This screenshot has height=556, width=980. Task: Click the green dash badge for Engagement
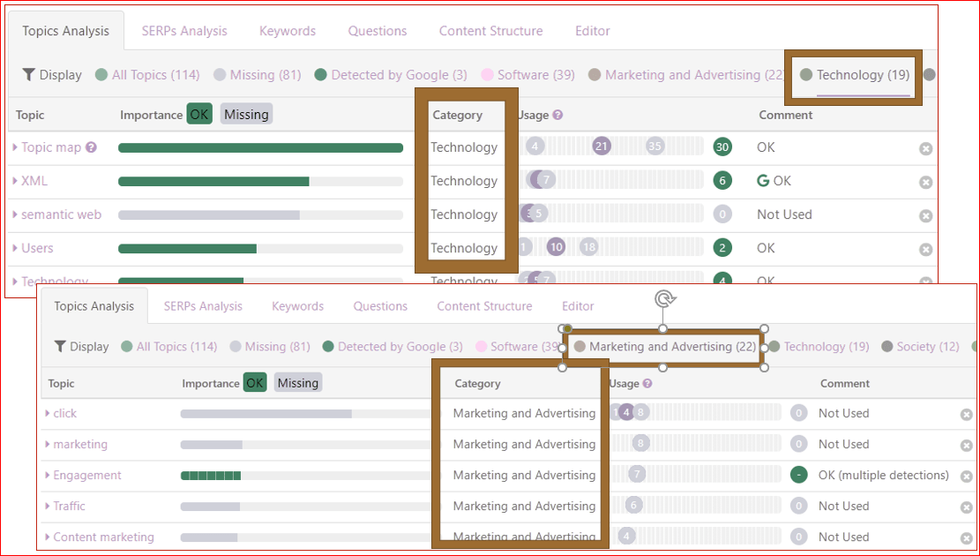(799, 475)
